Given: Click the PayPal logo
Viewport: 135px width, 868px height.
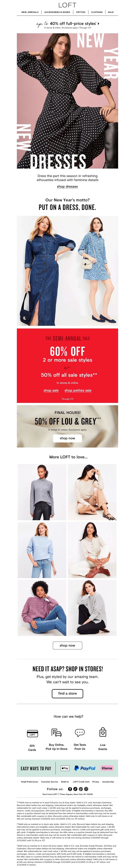Looking at the screenshot, I should 85,768.
